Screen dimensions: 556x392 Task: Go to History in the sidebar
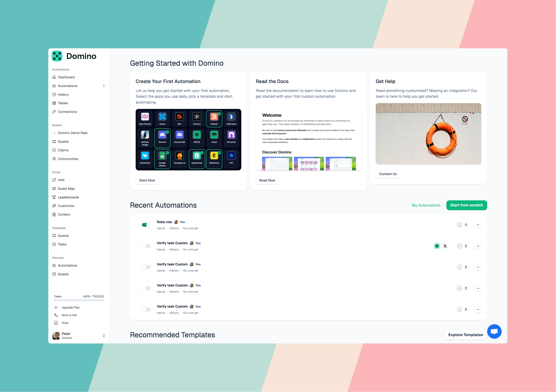tap(63, 94)
